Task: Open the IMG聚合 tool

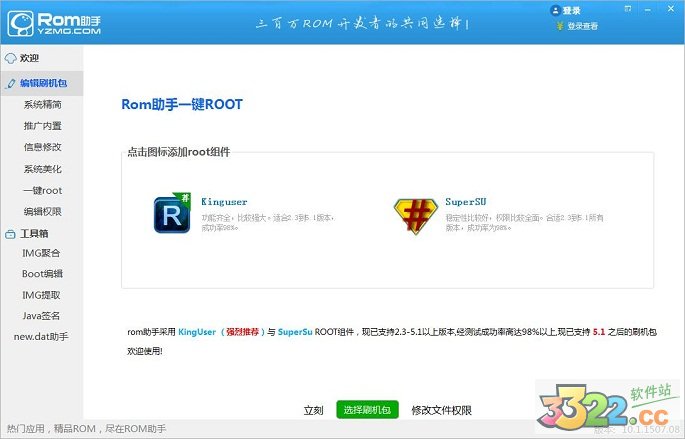Action: click(41, 253)
